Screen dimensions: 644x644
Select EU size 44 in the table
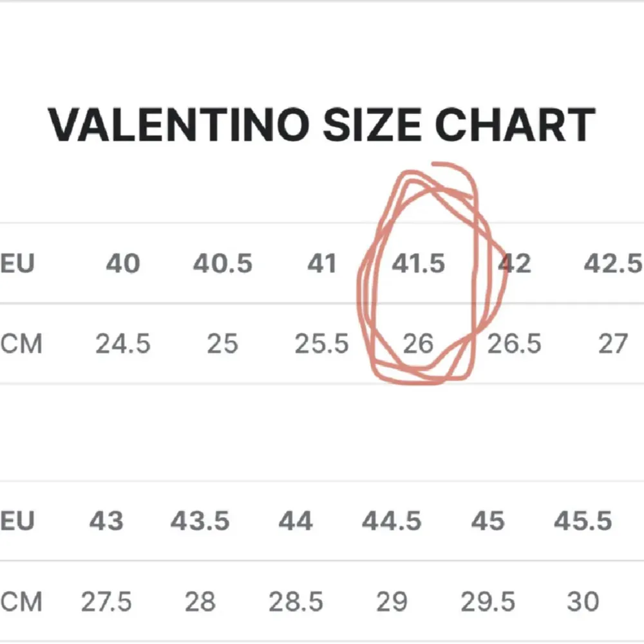[x=296, y=520]
